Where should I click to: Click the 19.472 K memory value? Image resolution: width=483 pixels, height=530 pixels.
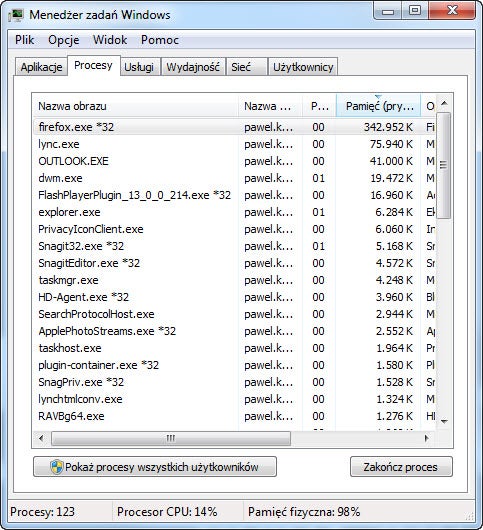click(391, 178)
